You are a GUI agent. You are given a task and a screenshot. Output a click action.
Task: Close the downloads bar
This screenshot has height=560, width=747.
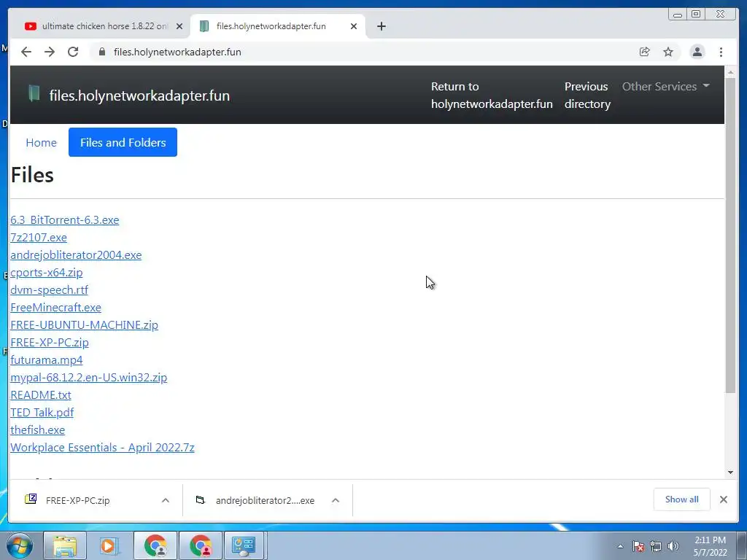point(723,499)
